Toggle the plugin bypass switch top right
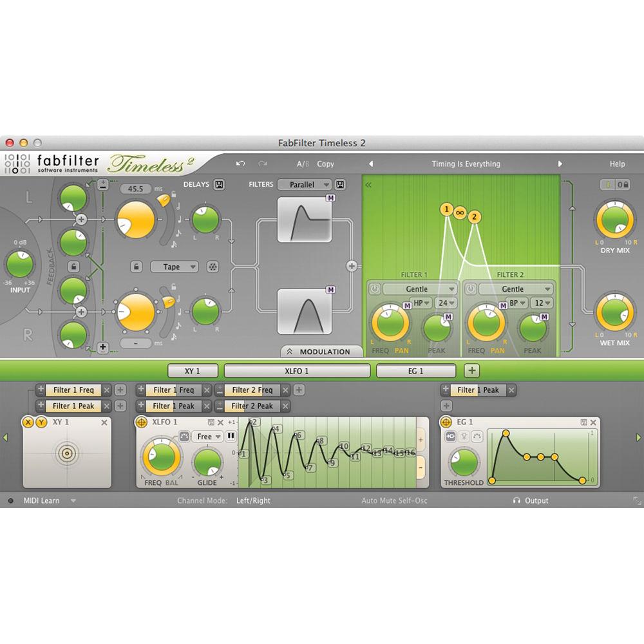The height and width of the screenshot is (644, 644). 608,184
